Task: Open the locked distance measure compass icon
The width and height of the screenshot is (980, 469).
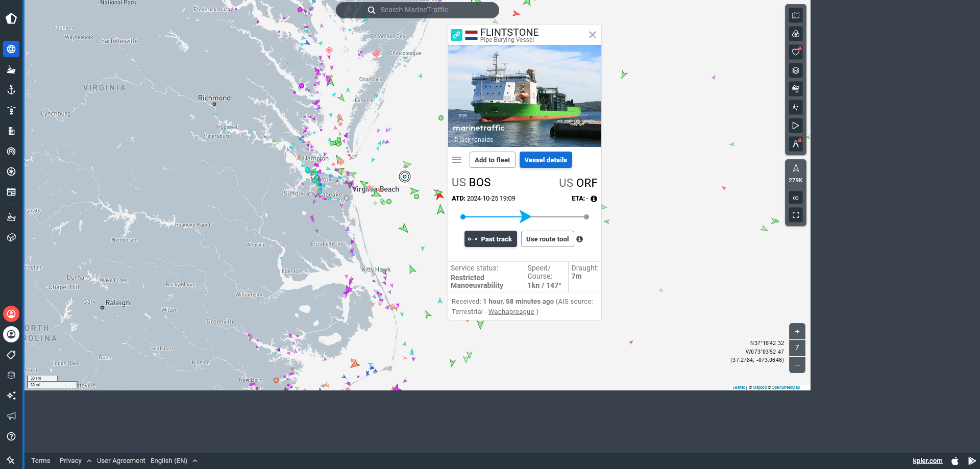Action: 796,144
